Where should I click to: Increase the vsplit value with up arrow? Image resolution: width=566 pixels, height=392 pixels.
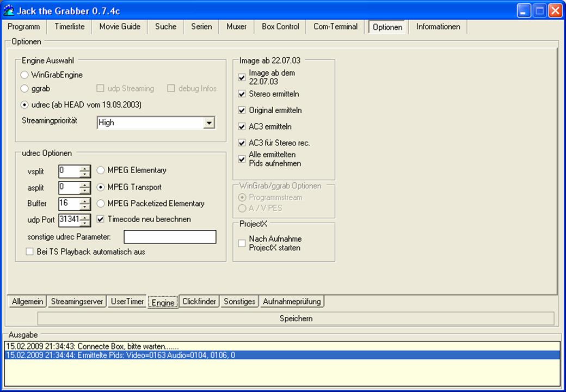tap(85, 169)
